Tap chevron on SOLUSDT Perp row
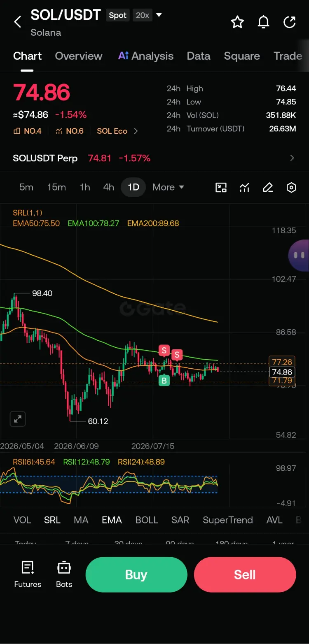 292,158
